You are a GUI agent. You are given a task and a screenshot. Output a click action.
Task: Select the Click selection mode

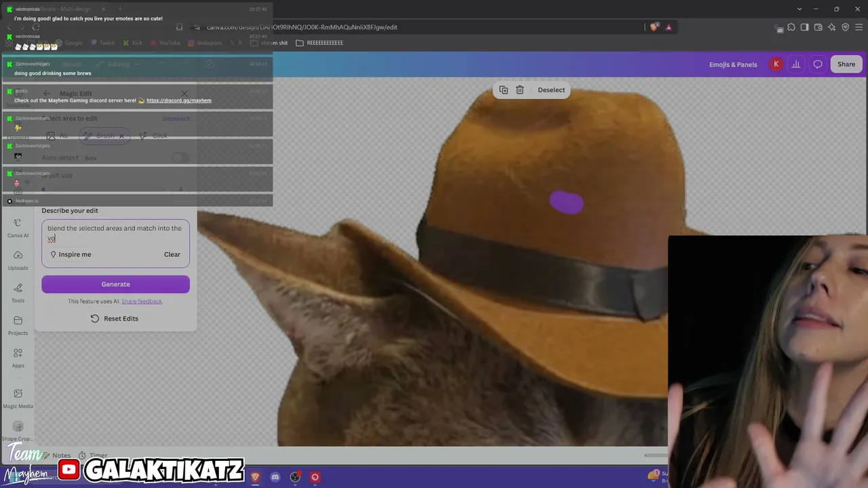tap(154, 136)
